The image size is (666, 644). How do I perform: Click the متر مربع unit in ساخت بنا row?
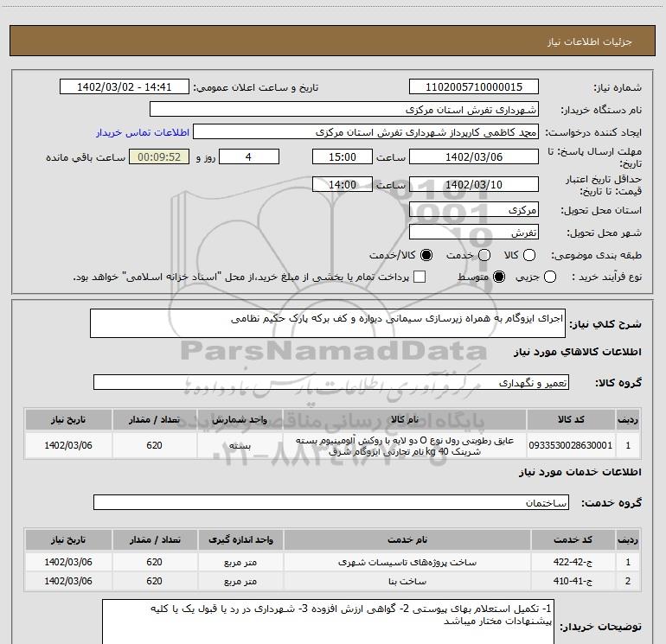coord(240,581)
